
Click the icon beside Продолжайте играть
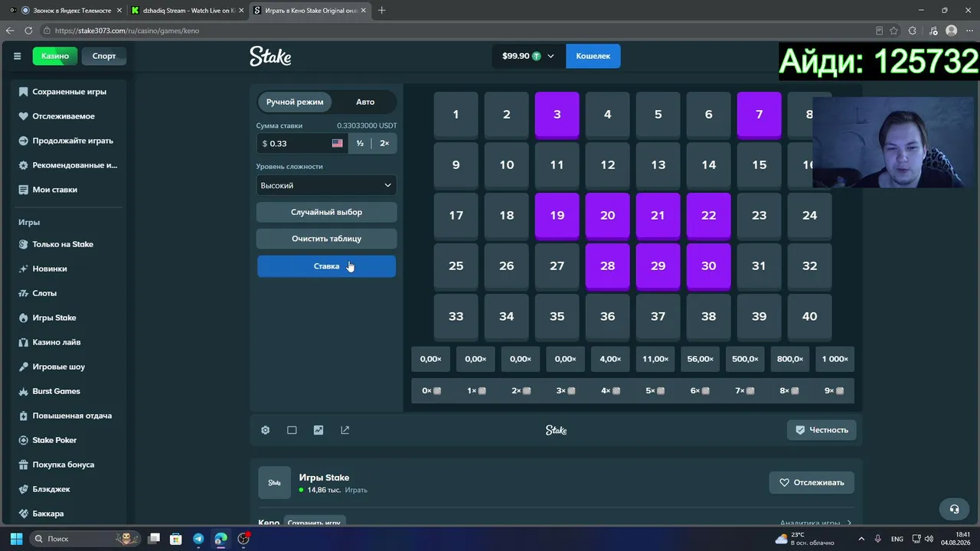[24, 141]
